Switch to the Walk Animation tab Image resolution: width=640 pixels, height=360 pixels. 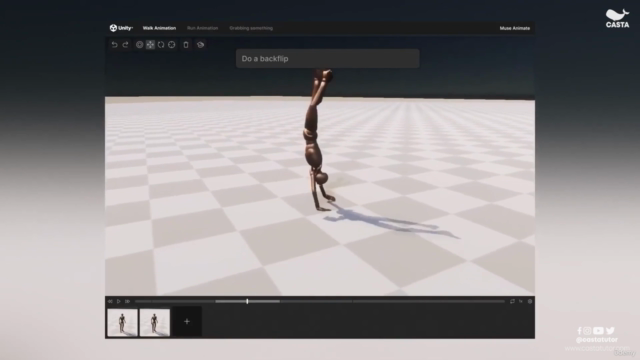[159, 28]
